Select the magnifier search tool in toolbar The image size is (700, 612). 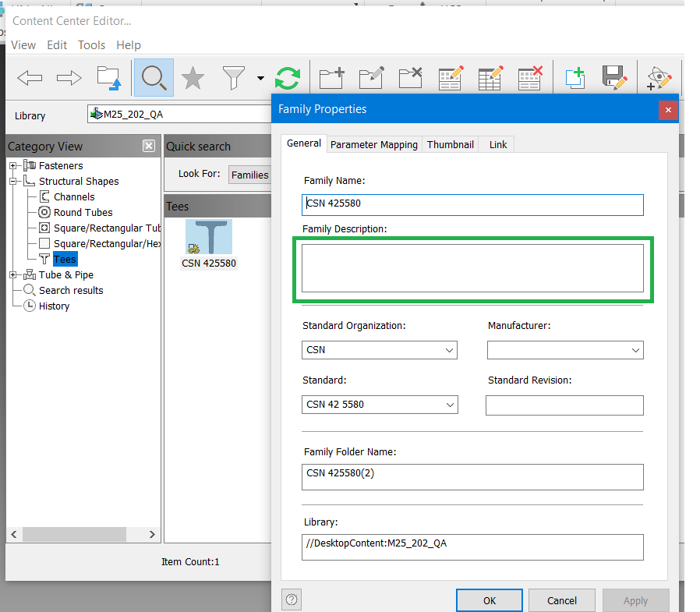coord(154,77)
